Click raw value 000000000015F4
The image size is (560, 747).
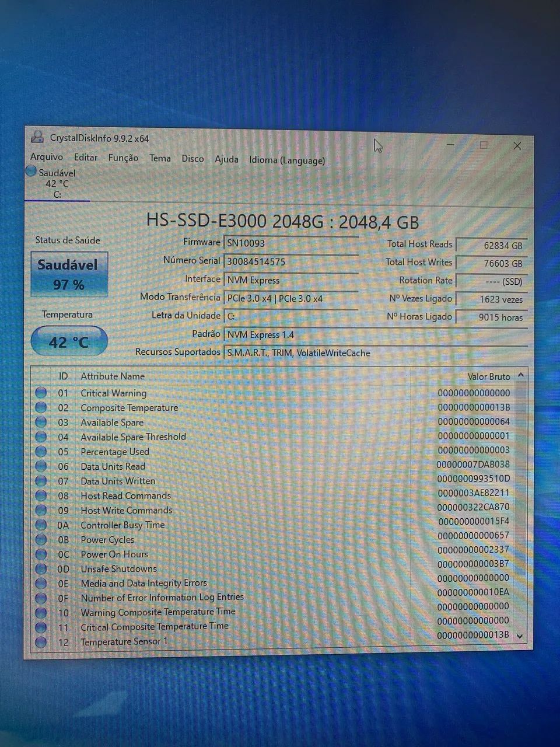(473, 521)
